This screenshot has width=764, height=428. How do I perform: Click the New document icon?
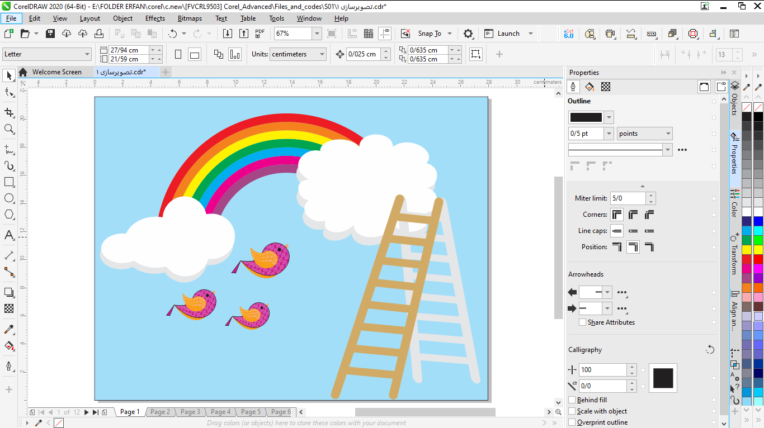9,34
